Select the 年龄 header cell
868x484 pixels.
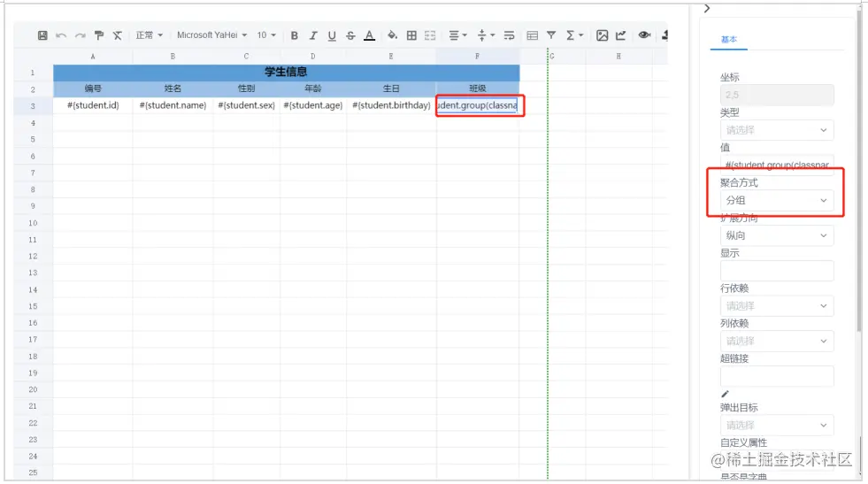point(312,88)
